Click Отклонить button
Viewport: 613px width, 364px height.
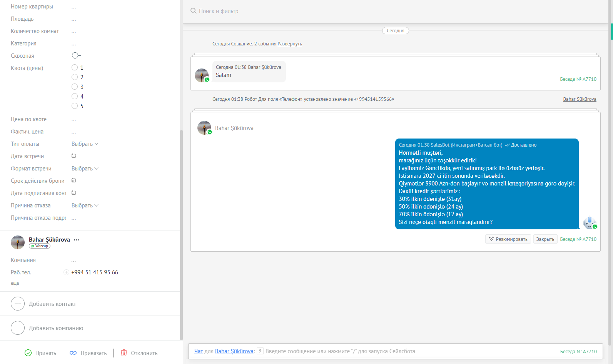click(x=139, y=353)
